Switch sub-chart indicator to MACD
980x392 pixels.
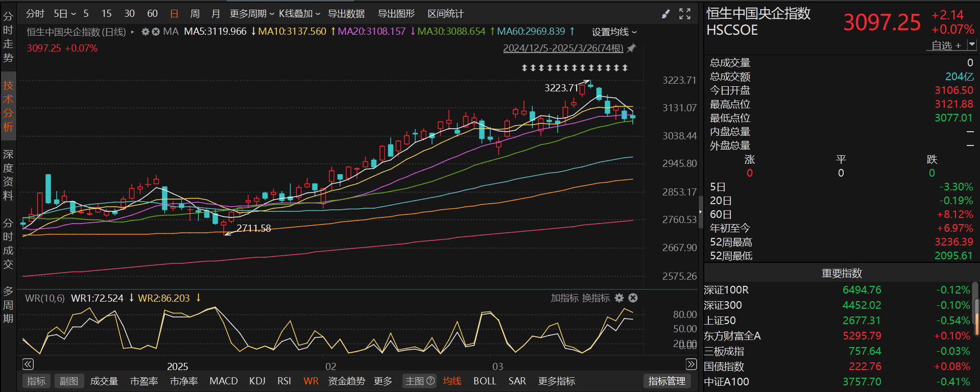click(224, 381)
